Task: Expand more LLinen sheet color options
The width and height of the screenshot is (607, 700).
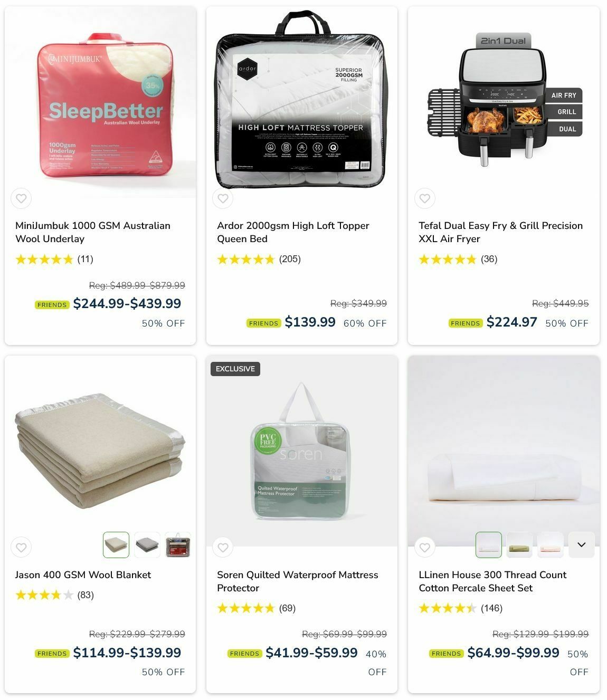Action: point(582,545)
